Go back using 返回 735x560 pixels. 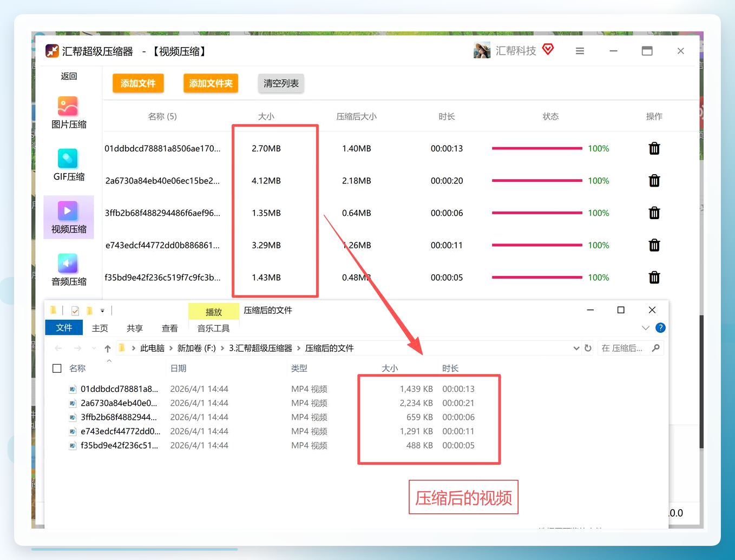pyautogui.click(x=69, y=76)
